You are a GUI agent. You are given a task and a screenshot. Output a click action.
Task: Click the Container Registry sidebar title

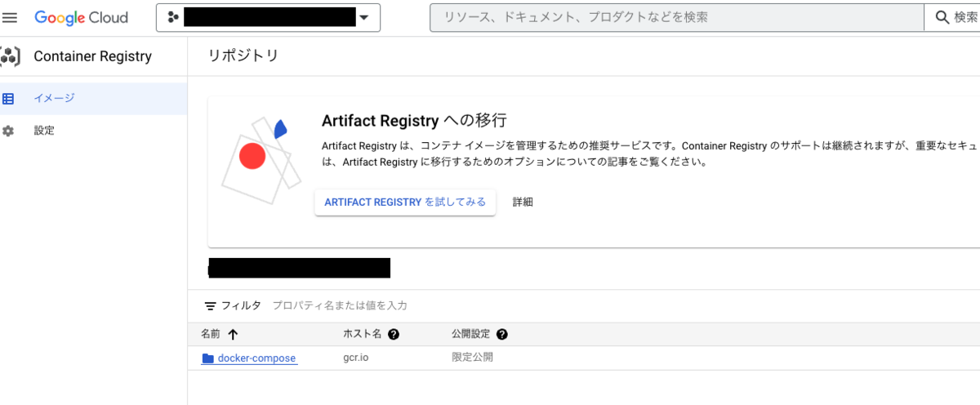(x=92, y=56)
